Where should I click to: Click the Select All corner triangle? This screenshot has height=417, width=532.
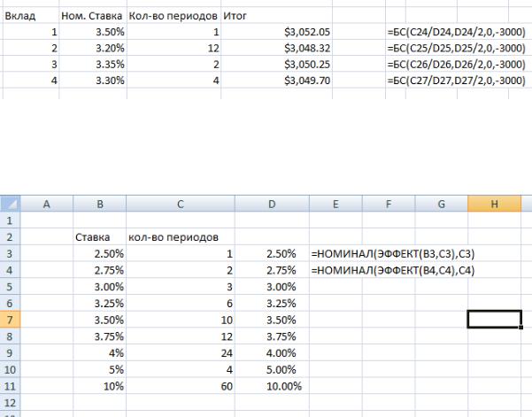(10, 204)
